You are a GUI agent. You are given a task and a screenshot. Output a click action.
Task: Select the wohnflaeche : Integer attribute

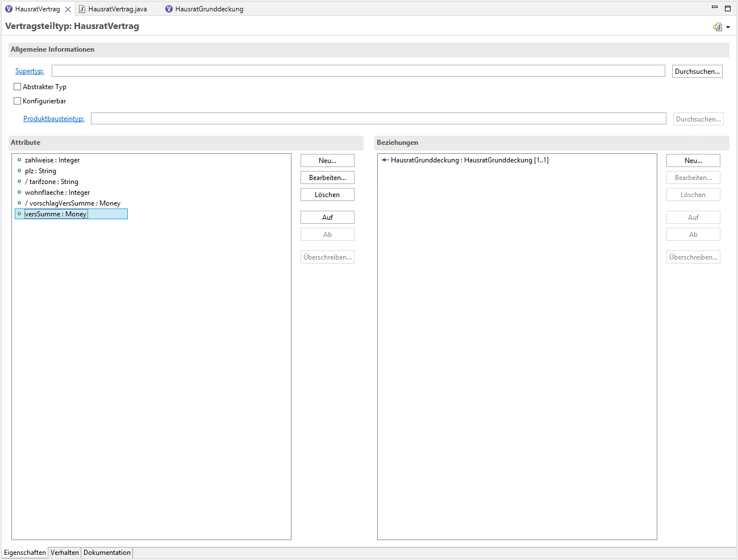pyautogui.click(x=57, y=193)
